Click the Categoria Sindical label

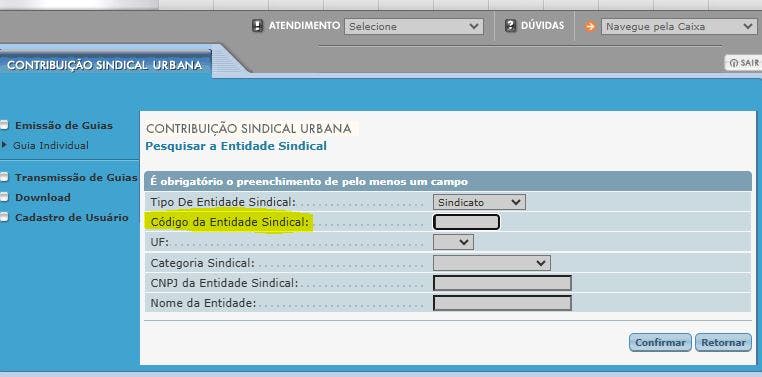tap(202, 263)
